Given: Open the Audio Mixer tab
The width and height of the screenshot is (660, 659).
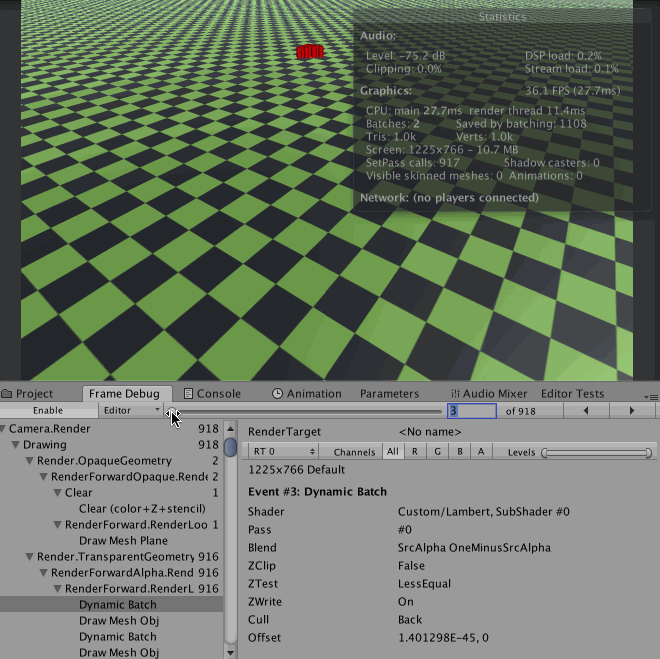Looking at the screenshot, I should [x=489, y=393].
